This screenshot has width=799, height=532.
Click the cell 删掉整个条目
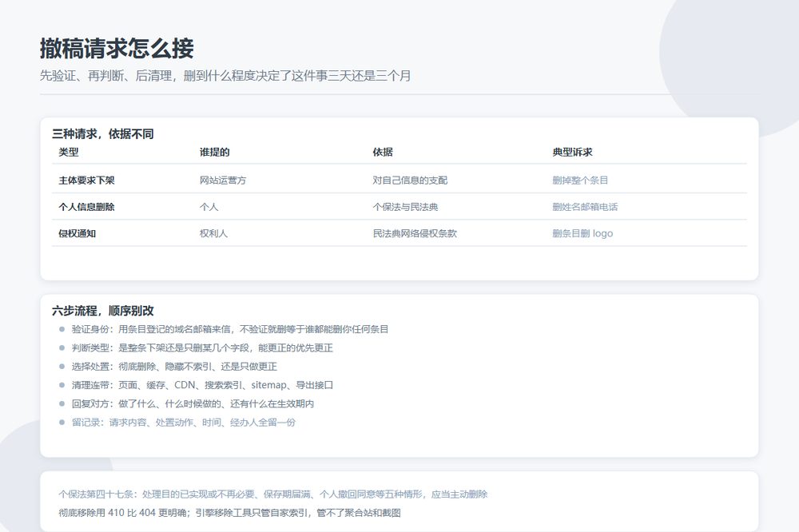580,181
